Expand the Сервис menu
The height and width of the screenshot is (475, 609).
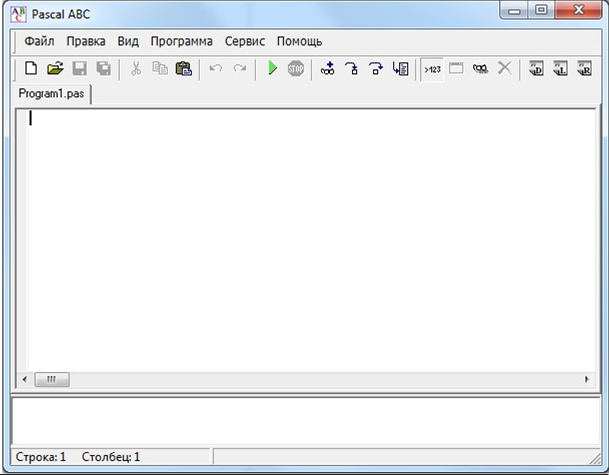[x=244, y=42]
